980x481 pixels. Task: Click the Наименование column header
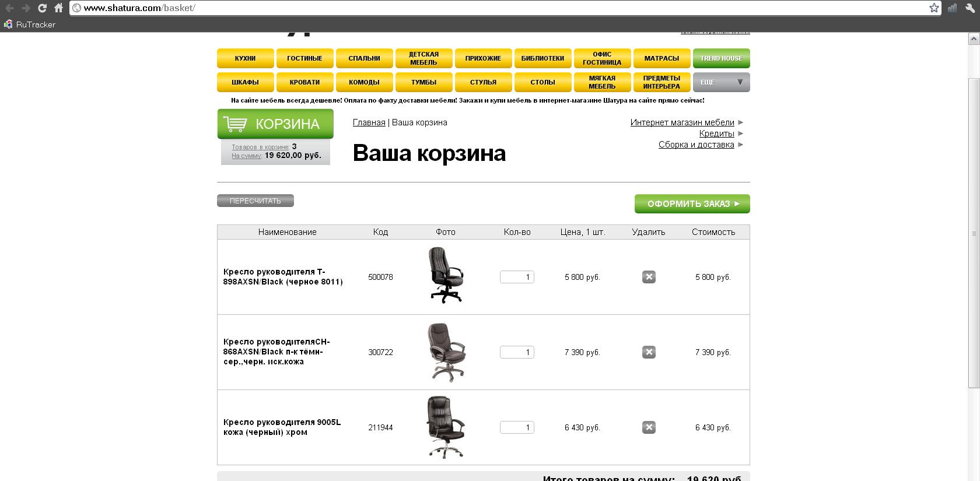[288, 232]
